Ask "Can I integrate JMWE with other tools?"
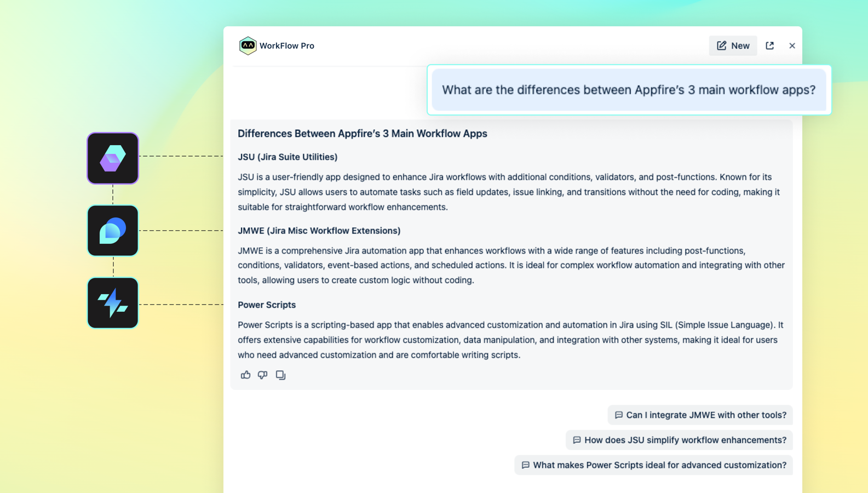Screen dimensions: 868x493 coord(700,415)
